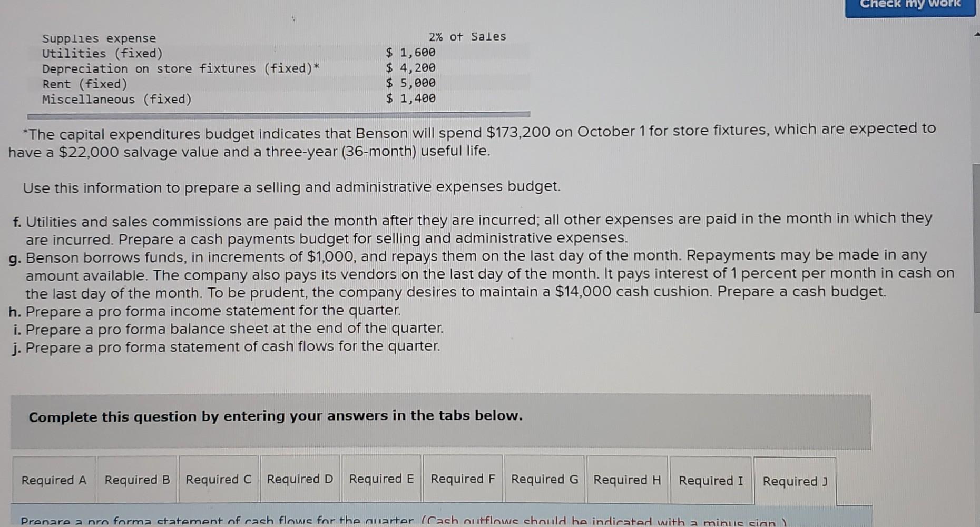Select the Required F tab
Screen dimensions: 980x527
(463, 480)
